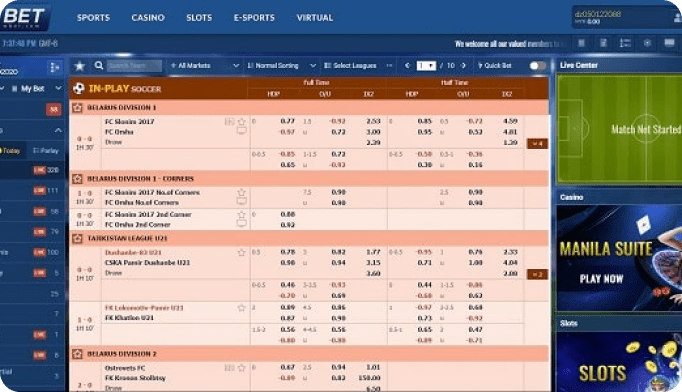The height and width of the screenshot is (392, 682).
Task: Click full-time 1X2 odds 2.53 for FC Slonim
Action: click(x=373, y=121)
